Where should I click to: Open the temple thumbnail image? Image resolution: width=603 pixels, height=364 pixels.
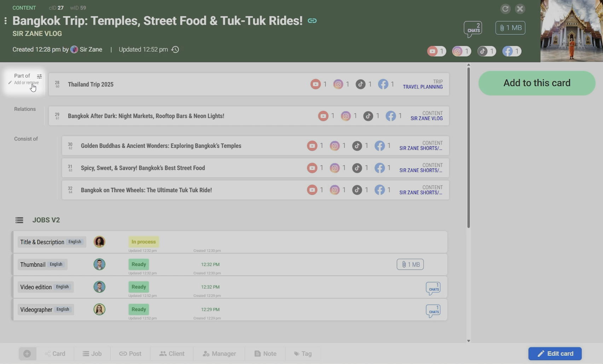[571, 31]
